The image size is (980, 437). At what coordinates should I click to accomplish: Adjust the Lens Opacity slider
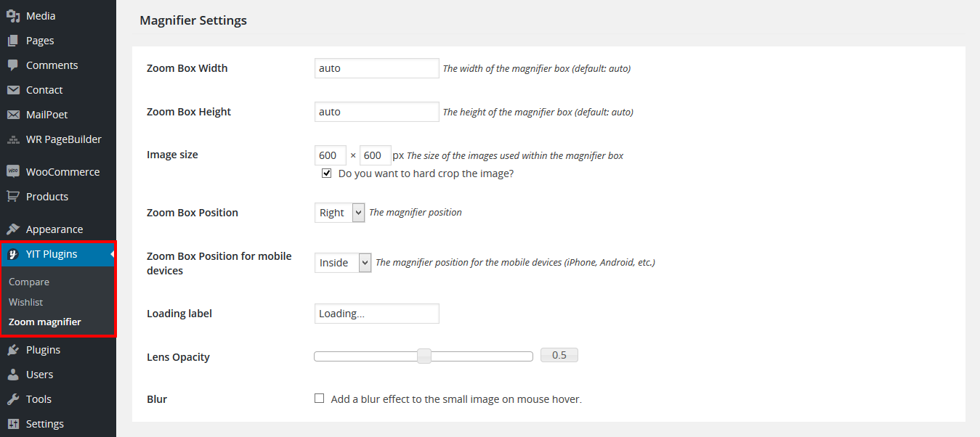coord(424,356)
